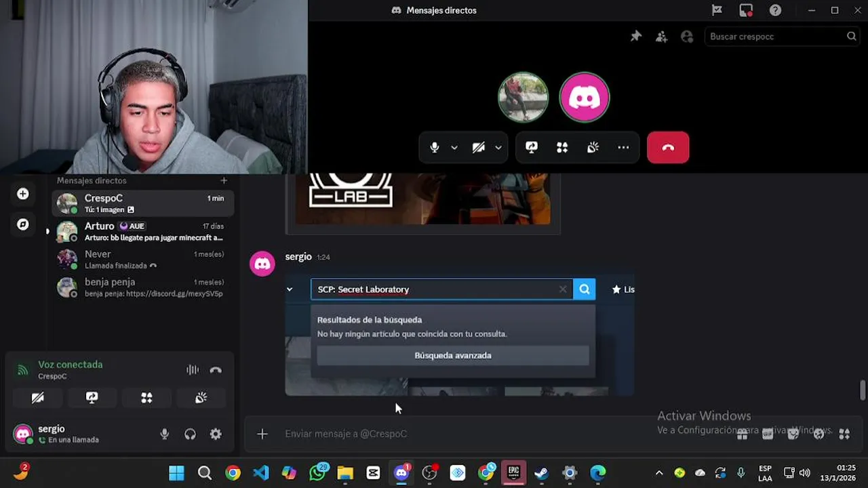Viewport: 868px width, 488px height.
Task: Open the Arturo direct message
Action: point(143,231)
